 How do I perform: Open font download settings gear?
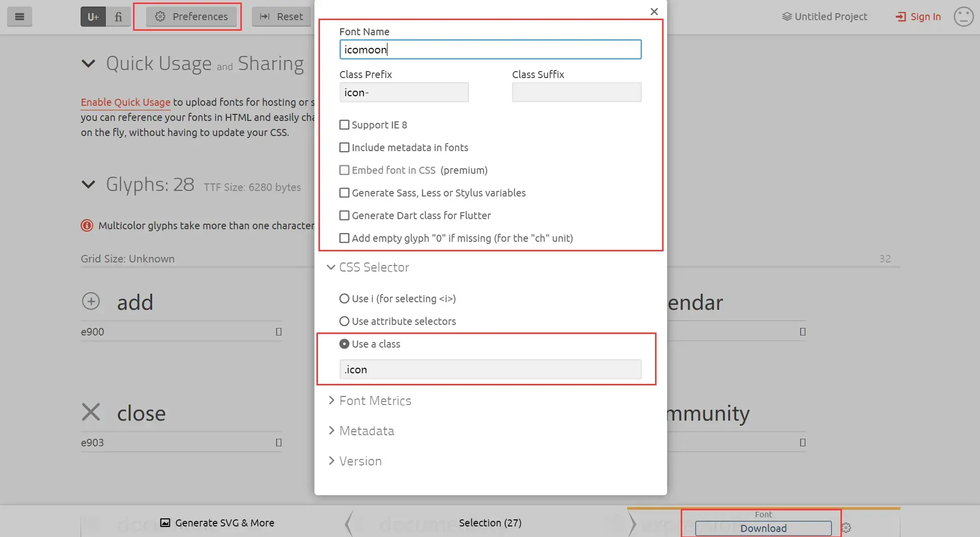[x=846, y=527]
